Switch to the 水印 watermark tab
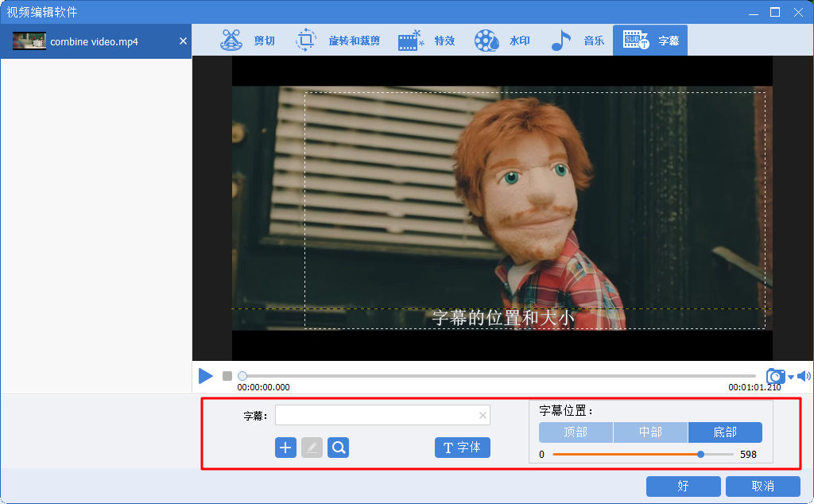The width and height of the screenshot is (814, 504). click(502, 41)
